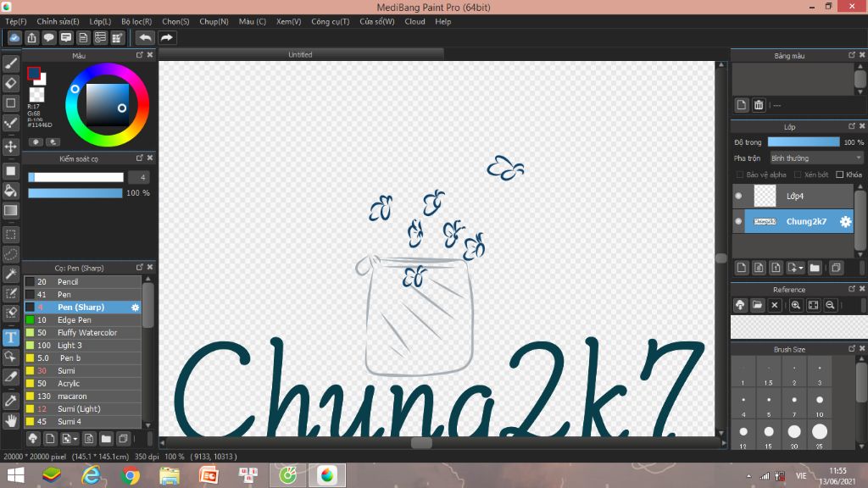868x488 pixels.
Task: Select the Magic Wand tool
Action: click(x=10, y=274)
